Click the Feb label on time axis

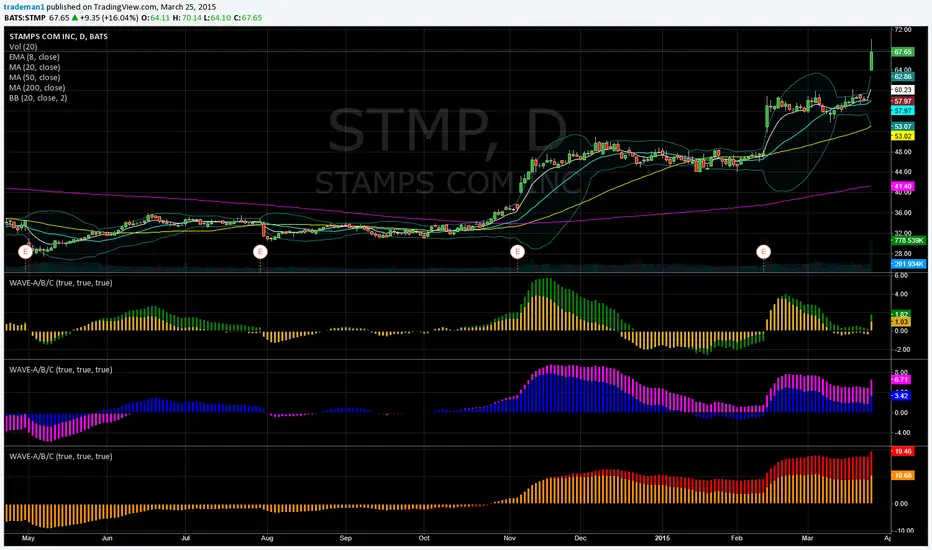736,538
